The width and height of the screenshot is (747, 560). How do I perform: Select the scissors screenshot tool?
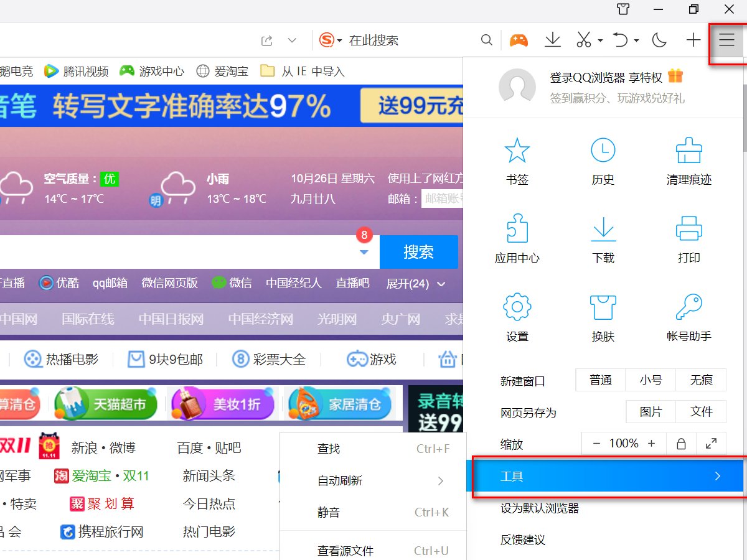(x=584, y=39)
